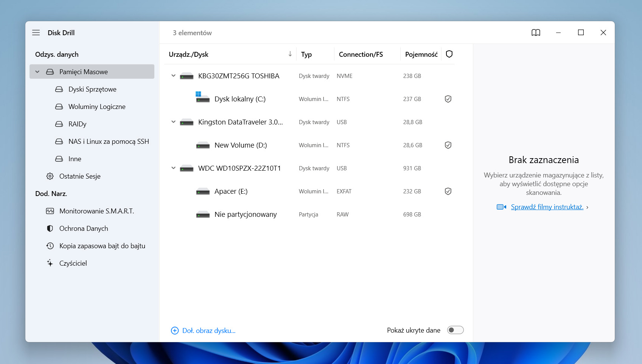Click the Apacer (E:) drive icon
Viewport: 642px width, 364px height.
pos(203,191)
